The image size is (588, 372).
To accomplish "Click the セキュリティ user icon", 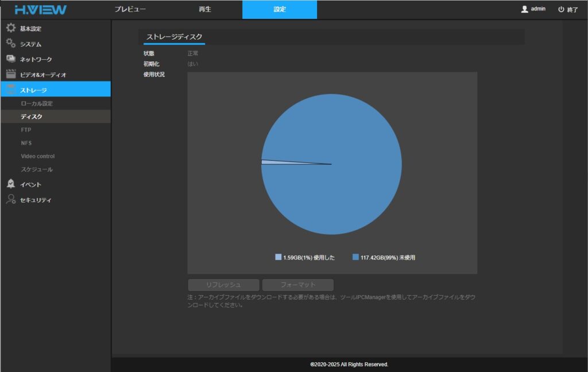I will pyautogui.click(x=11, y=199).
